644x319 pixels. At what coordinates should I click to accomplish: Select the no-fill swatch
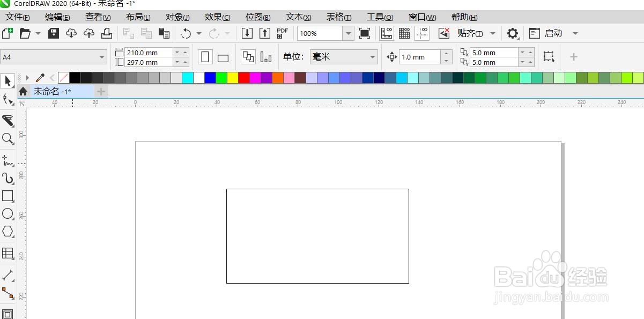pos(64,78)
